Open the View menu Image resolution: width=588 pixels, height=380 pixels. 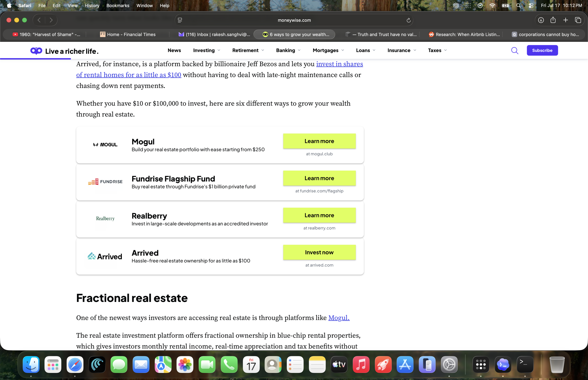pyautogui.click(x=72, y=5)
